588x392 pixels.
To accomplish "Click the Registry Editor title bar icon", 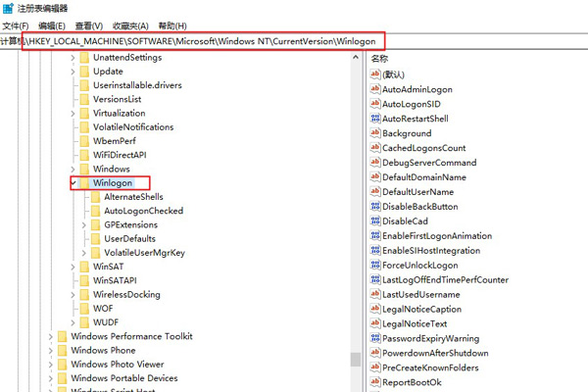I will pyautogui.click(x=8, y=8).
